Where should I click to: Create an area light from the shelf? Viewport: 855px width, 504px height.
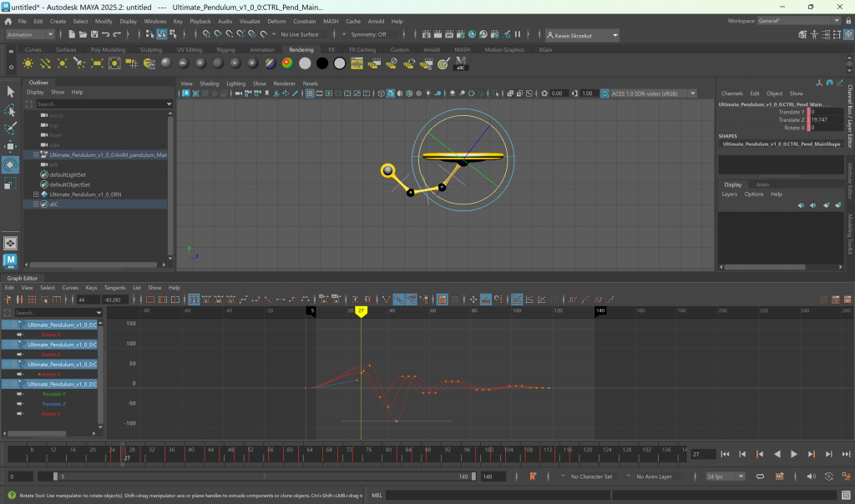(97, 63)
